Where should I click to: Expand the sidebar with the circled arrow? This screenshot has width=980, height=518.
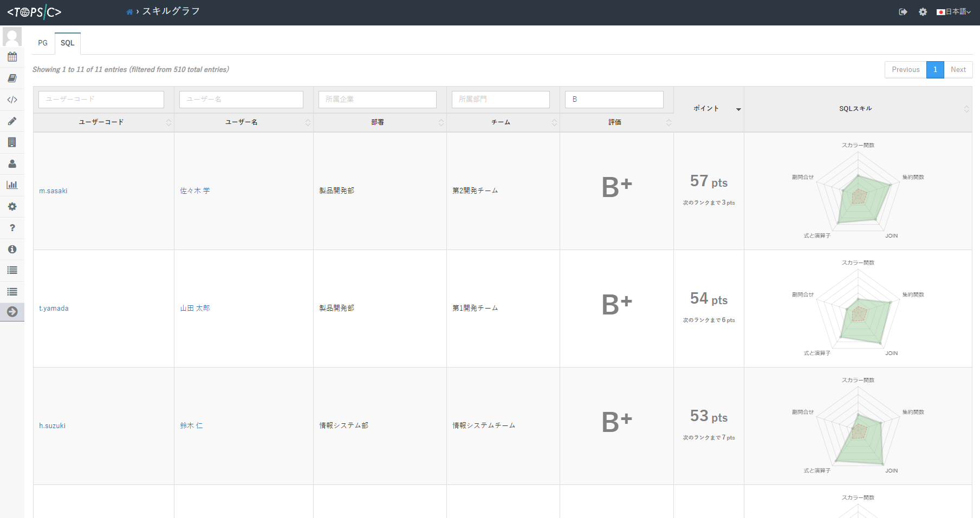[12, 312]
